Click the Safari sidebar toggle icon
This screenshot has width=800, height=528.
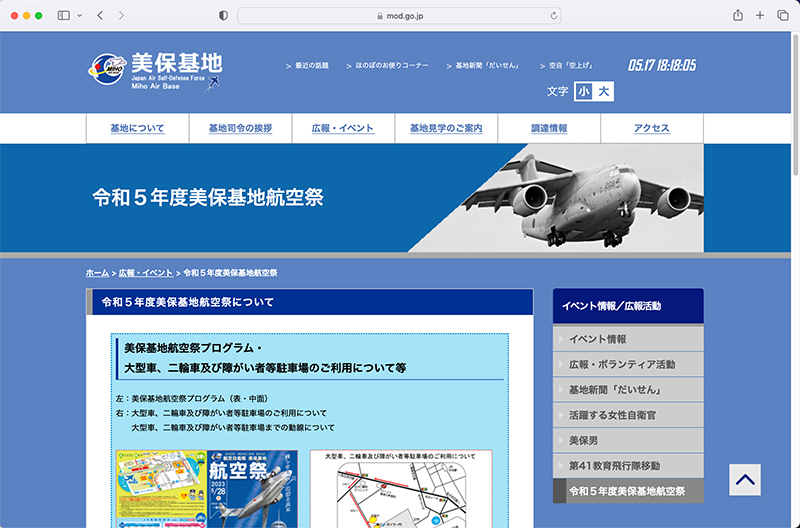(64, 15)
